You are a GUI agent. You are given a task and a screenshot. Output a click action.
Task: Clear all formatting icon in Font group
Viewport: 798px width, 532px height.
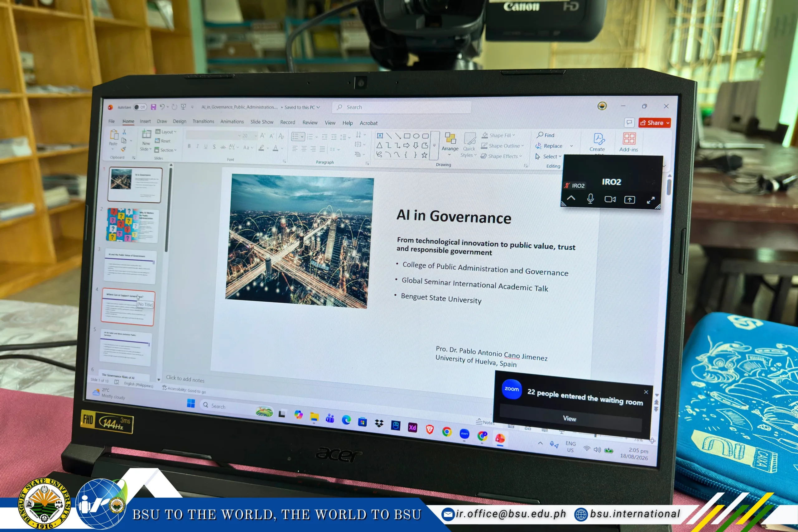click(281, 136)
